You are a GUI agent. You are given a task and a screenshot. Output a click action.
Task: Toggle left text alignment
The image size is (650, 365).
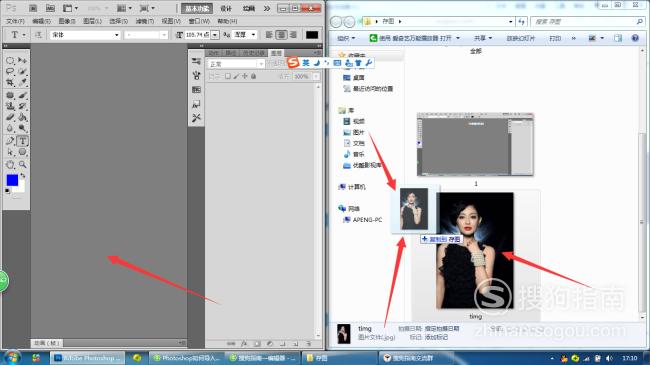269,35
